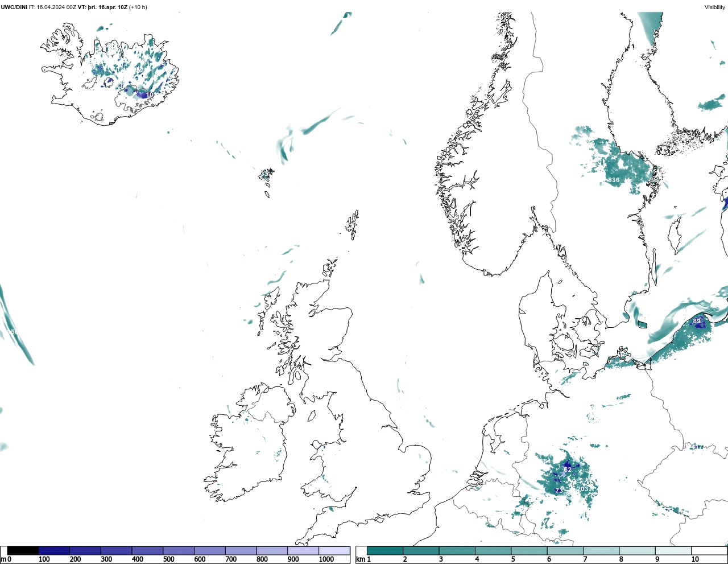Screen dimensions: 728x564
Task: Click the 100–200 m dark blue swatch
Action: pyautogui.click(x=54, y=551)
